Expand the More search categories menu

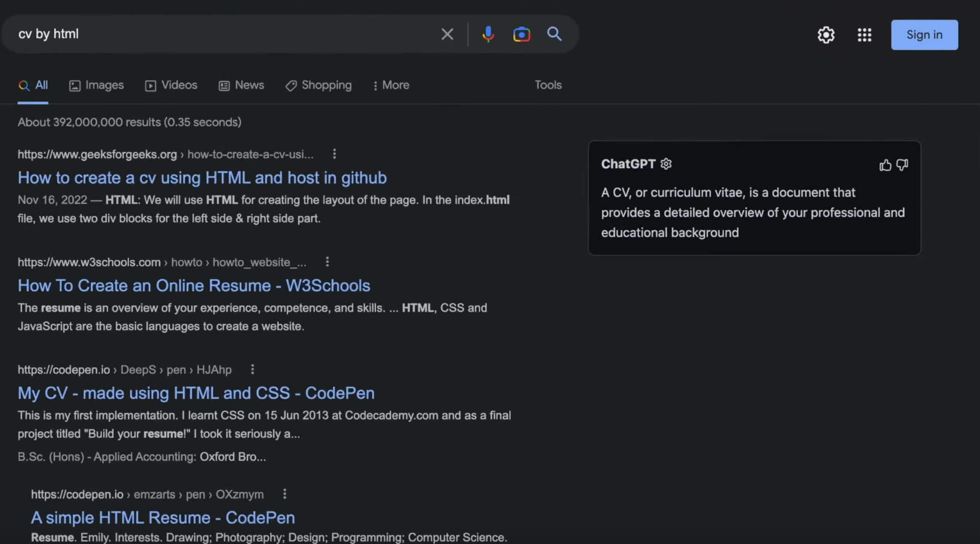pos(391,85)
